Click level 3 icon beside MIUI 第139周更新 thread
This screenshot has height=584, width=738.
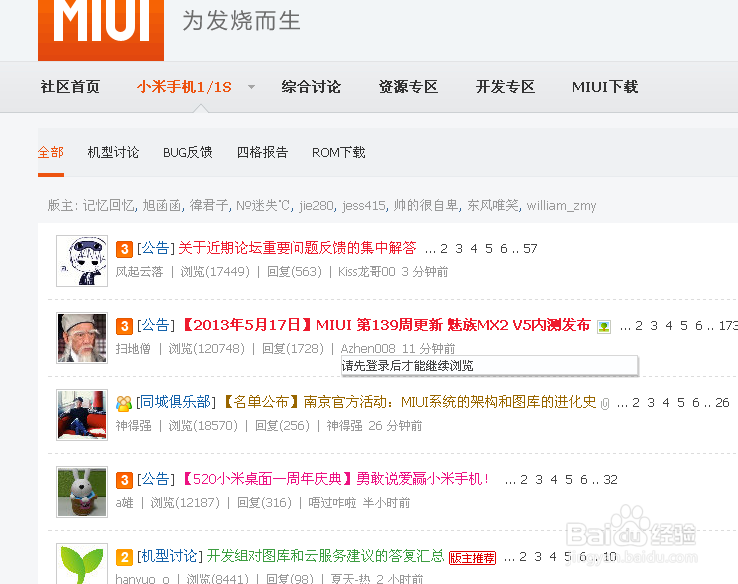124,326
